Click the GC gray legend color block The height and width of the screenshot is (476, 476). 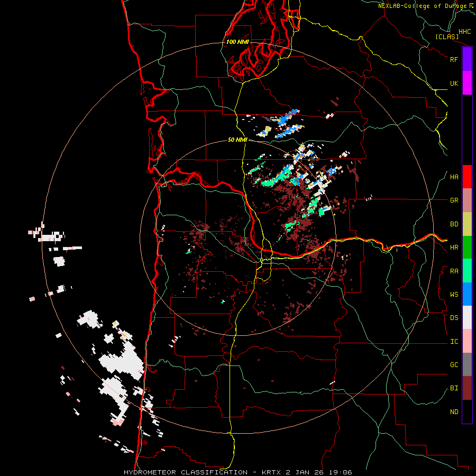[467, 364]
